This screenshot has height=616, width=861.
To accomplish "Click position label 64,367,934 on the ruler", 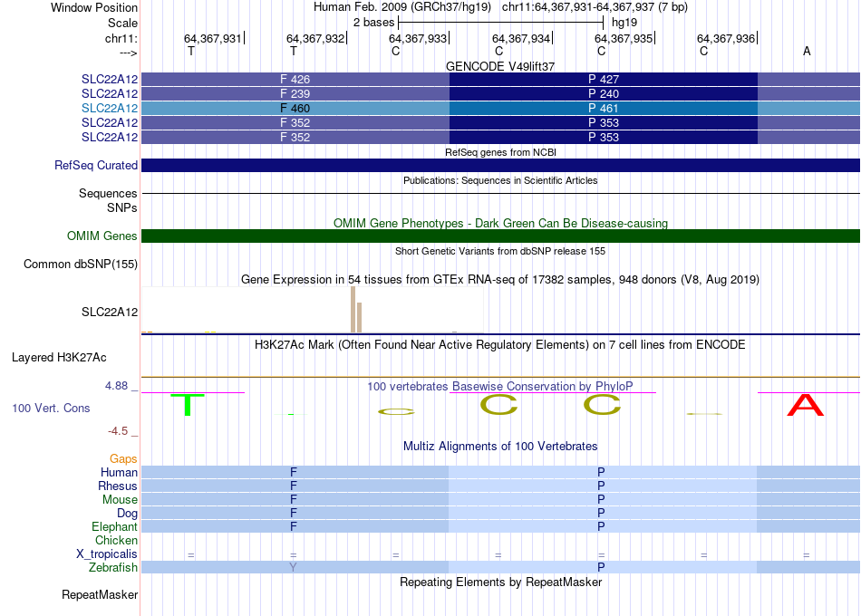I will click(x=520, y=38).
